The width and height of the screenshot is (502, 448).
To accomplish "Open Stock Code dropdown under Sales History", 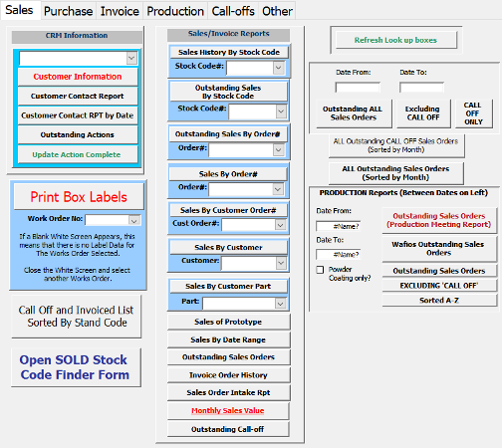I will [278, 68].
